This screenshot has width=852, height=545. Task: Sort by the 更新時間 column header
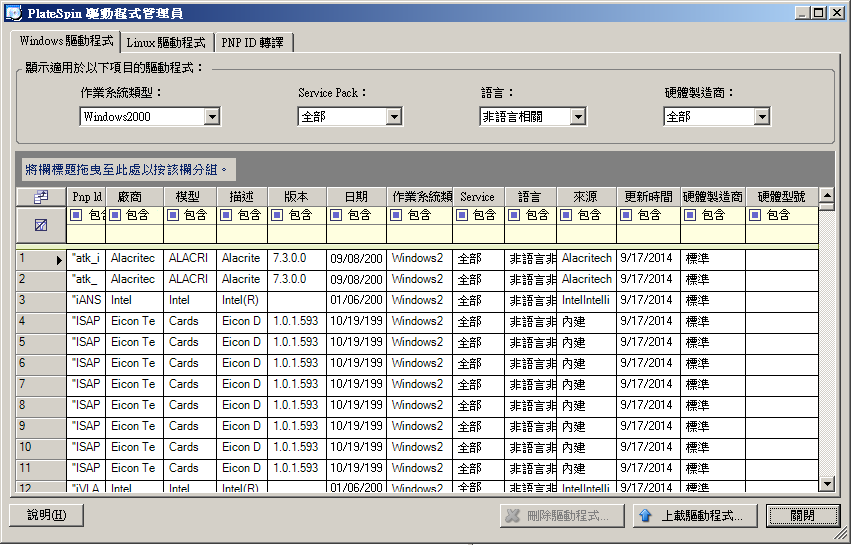648,197
